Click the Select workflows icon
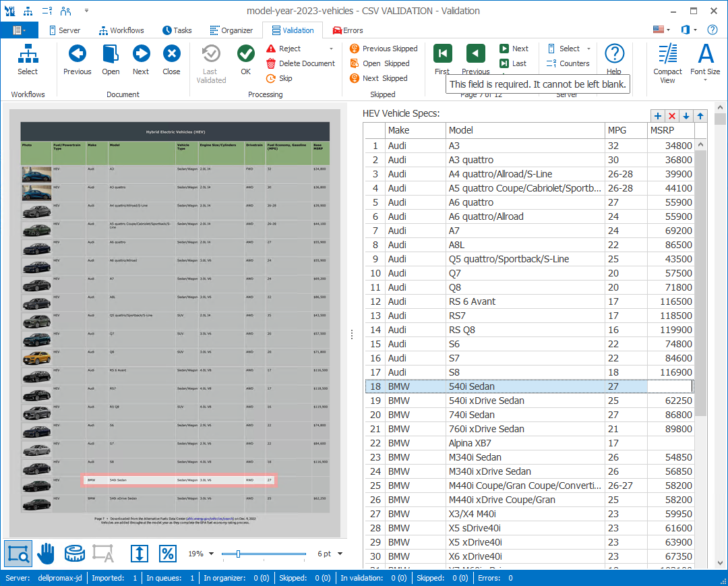Screen dimensions: 728x586 [28, 59]
